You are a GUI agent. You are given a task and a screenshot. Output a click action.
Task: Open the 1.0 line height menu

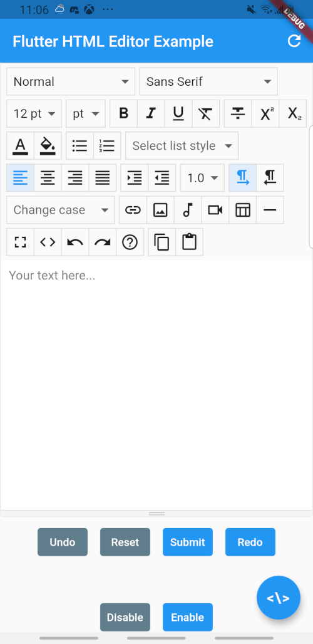click(202, 178)
